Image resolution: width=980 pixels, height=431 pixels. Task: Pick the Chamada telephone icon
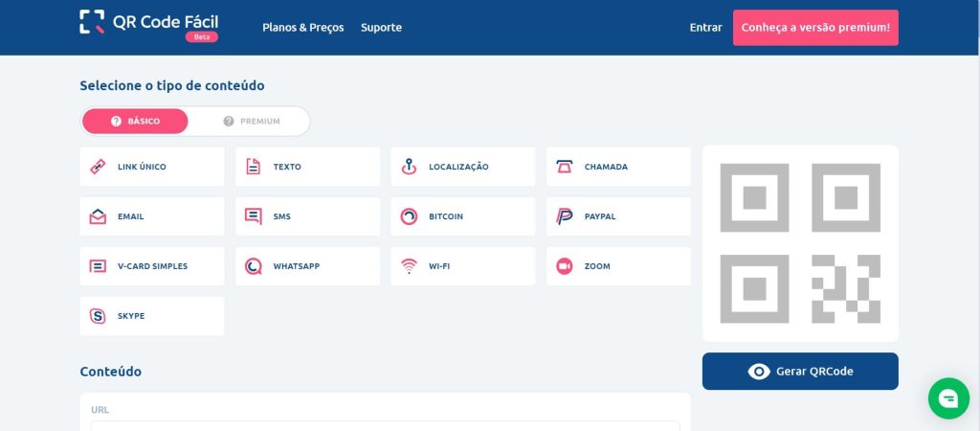[565, 167]
